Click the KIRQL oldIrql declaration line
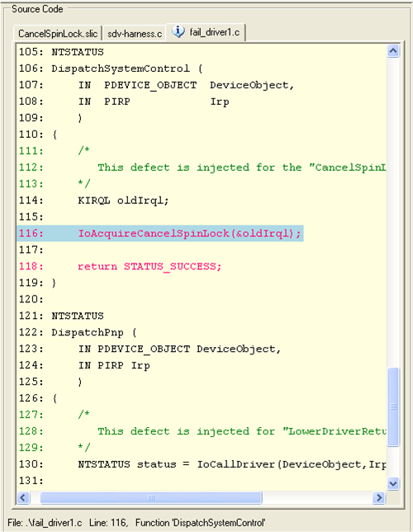Image resolution: width=413 pixels, height=532 pixels. click(123, 201)
